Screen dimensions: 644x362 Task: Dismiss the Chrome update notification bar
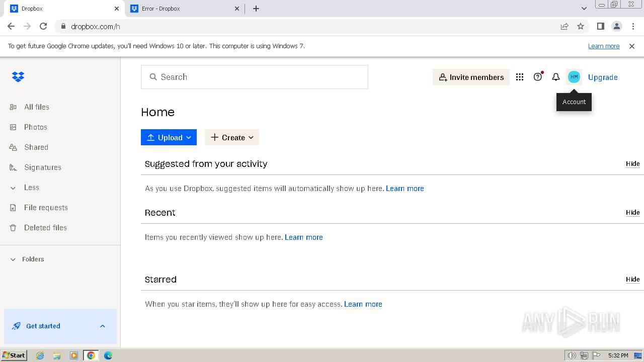pos(632,46)
